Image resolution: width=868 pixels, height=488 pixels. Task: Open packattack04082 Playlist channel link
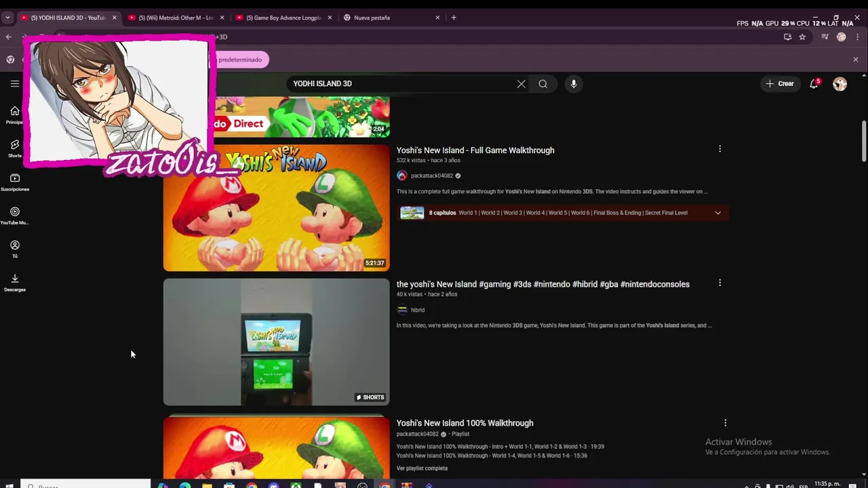pyautogui.click(x=417, y=434)
